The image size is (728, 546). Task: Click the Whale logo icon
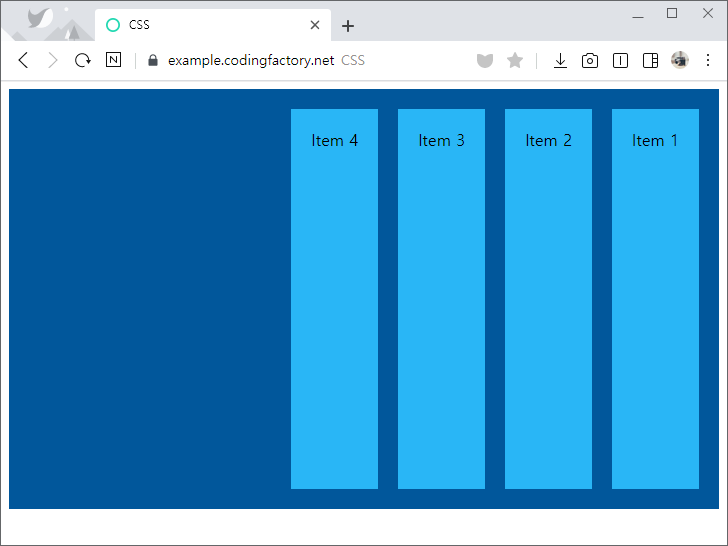coord(39,19)
